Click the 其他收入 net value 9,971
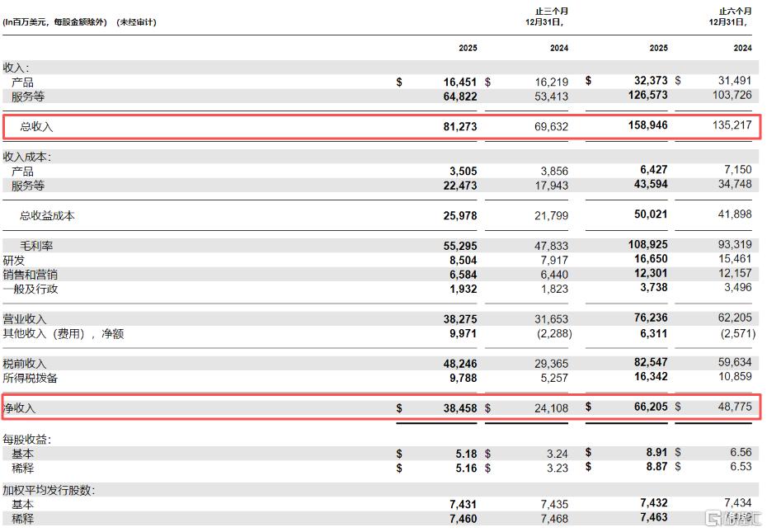 [x=463, y=333]
